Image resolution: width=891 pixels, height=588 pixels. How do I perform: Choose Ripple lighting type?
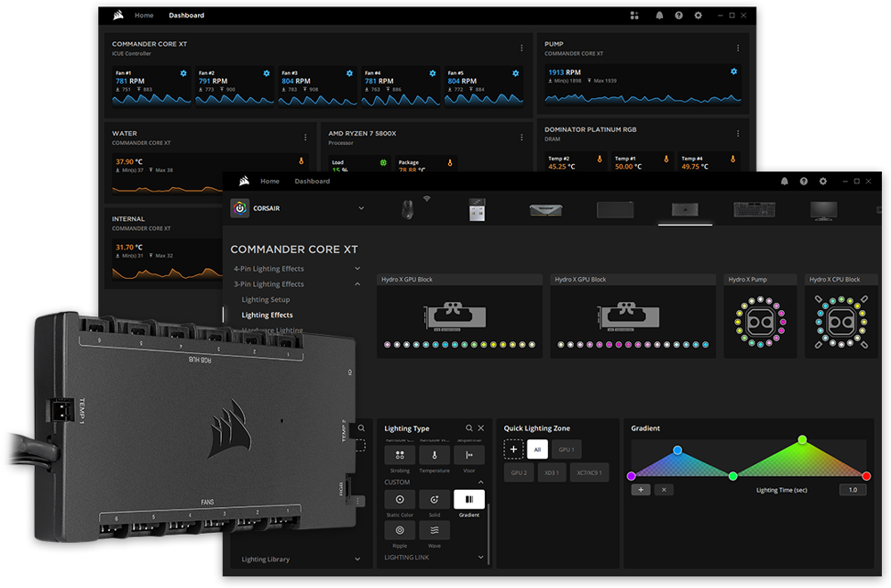(x=399, y=530)
